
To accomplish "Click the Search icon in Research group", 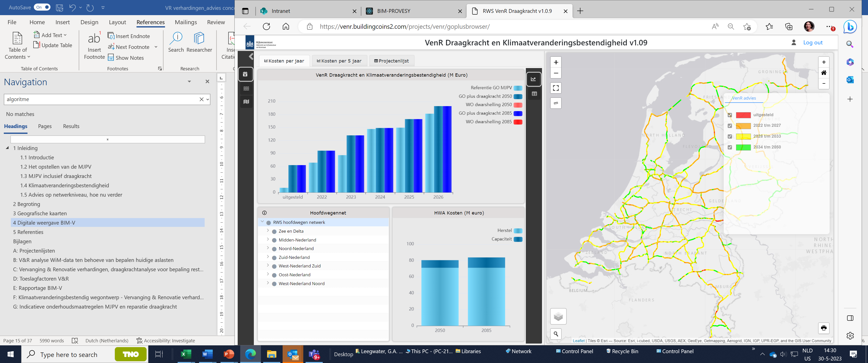I will [x=176, y=42].
